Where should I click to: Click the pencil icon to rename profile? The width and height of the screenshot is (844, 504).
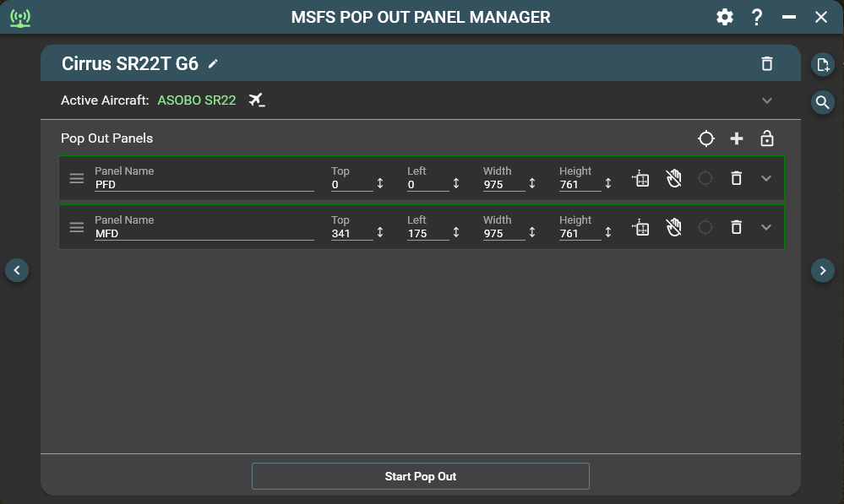coord(214,63)
